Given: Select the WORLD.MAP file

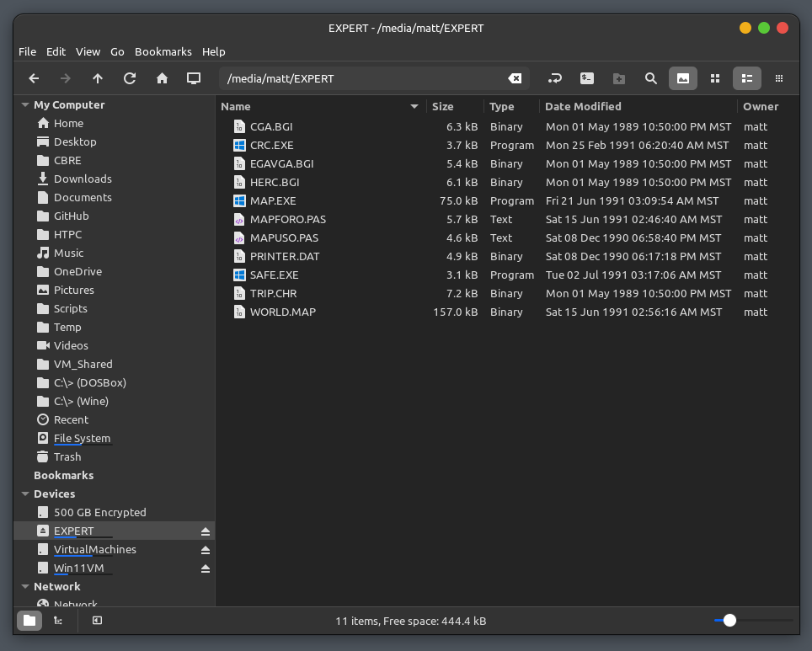Looking at the screenshot, I should pyautogui.click(x=282, y=312).
